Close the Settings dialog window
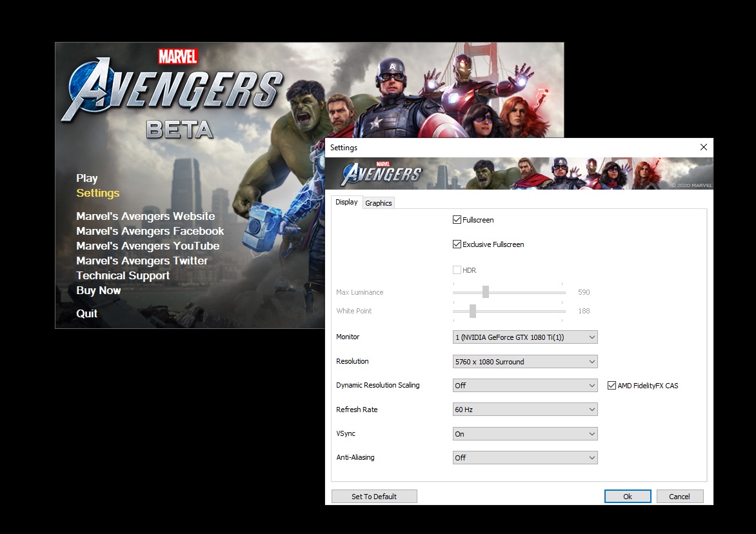This screenshot has height=534, width=756. click(x=704, y=147)
